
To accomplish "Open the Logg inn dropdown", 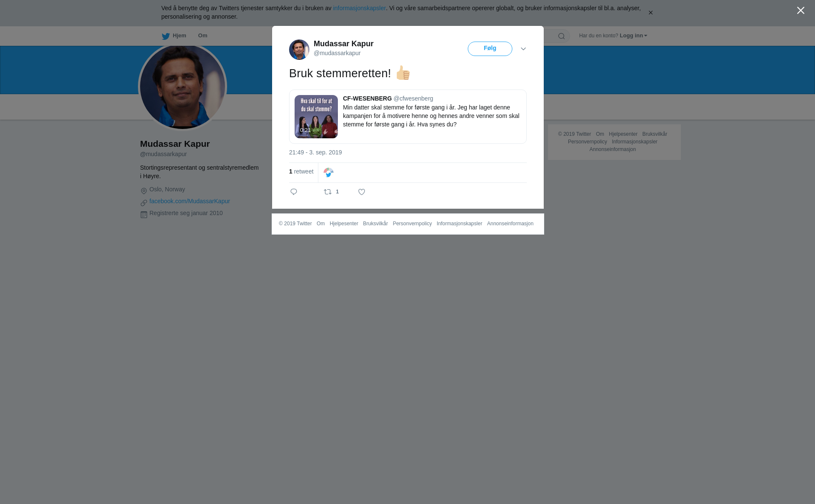I will tap(633, 36).
